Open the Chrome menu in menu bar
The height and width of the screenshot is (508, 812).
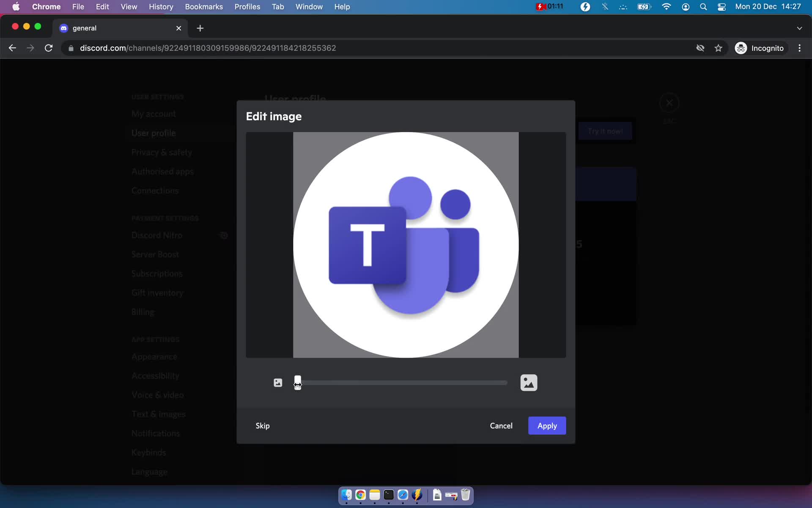click(x=46, y=6)
